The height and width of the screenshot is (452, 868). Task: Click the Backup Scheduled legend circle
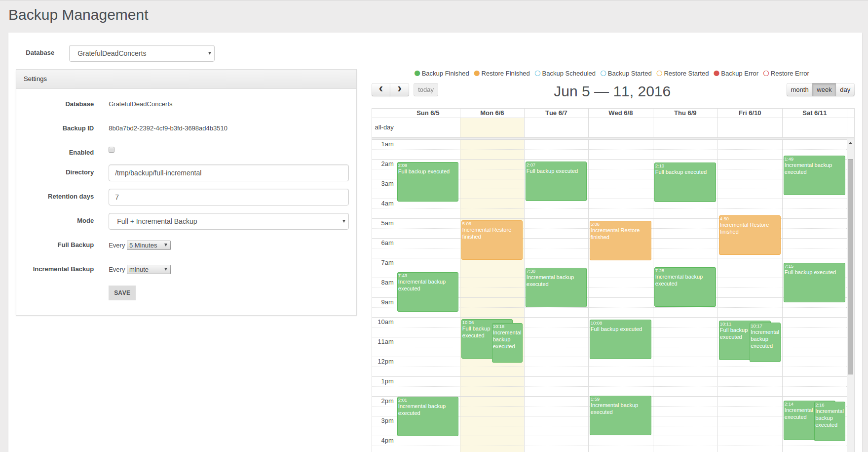(537, 74)
